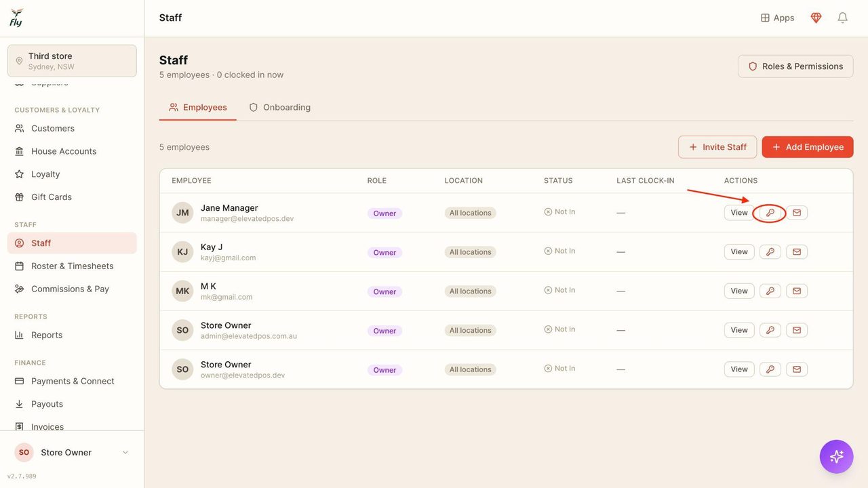The height and width of the screenshot is (488, 868).
Task: Click All locations badge for M K
Action: pyautogui.click(x=470, y=291)
